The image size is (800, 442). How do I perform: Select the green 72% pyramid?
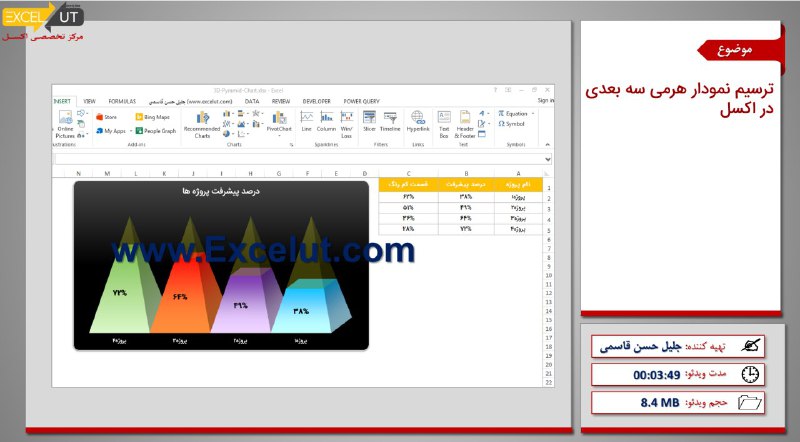coord(120,293)
